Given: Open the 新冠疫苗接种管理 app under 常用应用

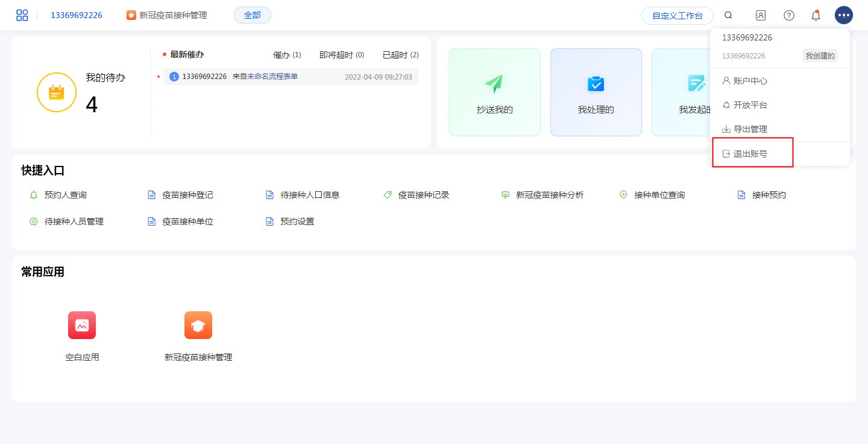Looking at the screenshot, I should tap(198, 325).
